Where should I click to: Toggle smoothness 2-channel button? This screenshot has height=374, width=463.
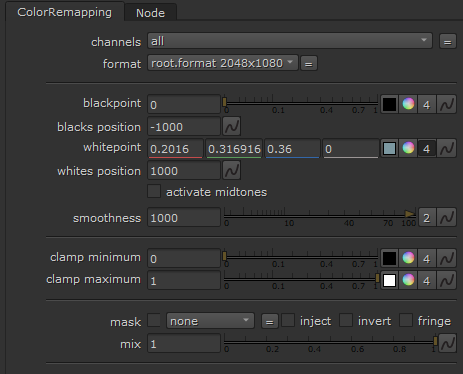coord(427,218)
